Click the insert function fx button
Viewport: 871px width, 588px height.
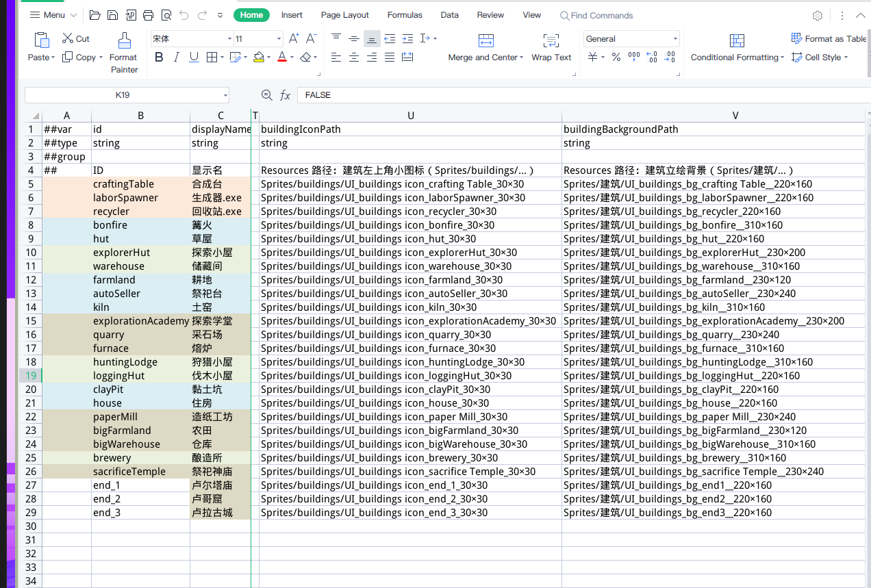click(285, 95)
